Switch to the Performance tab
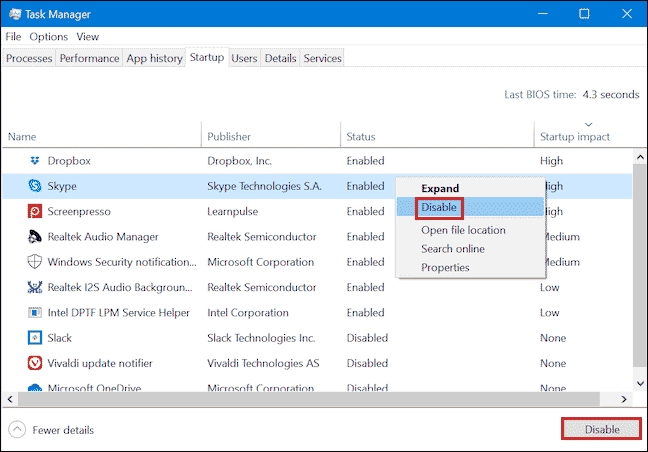This screenshot has height=452, width=648. pos(89,58)
